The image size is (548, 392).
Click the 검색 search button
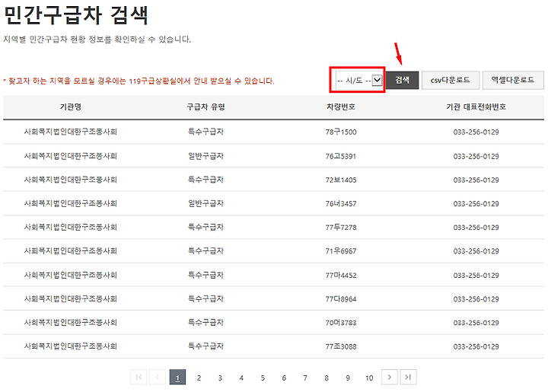tap(402, 81)
